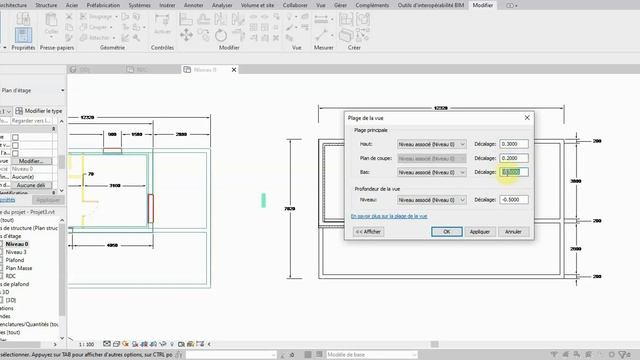Click the properties panel scrollbar thumb

62,162
